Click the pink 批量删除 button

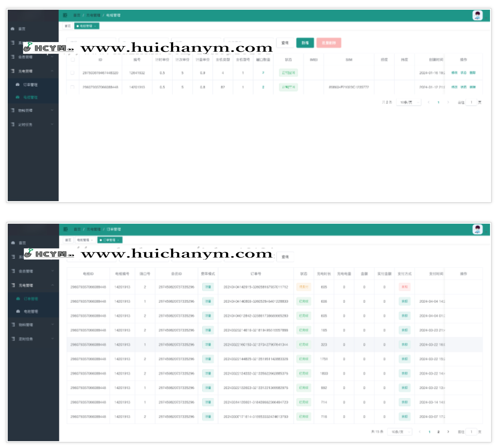[328, 43]
